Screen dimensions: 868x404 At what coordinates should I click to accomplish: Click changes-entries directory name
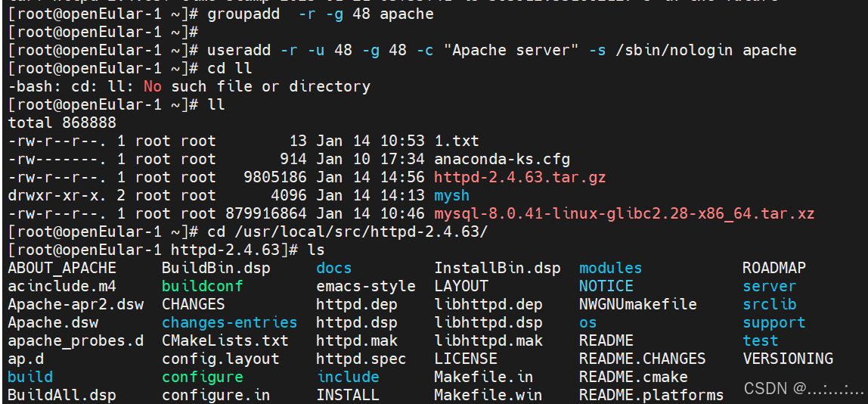[230, 322]
